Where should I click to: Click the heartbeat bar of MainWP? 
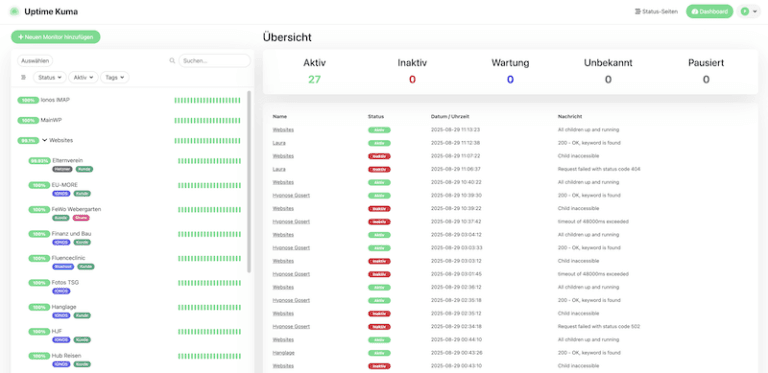tap(207, 120)
